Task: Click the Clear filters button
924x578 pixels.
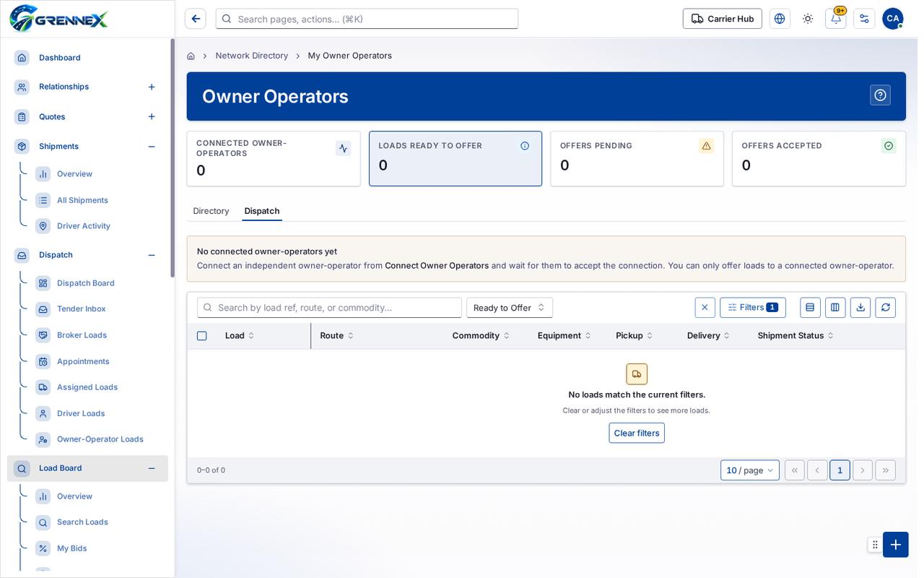Action: pyautogui.click(x=637, y=433)
